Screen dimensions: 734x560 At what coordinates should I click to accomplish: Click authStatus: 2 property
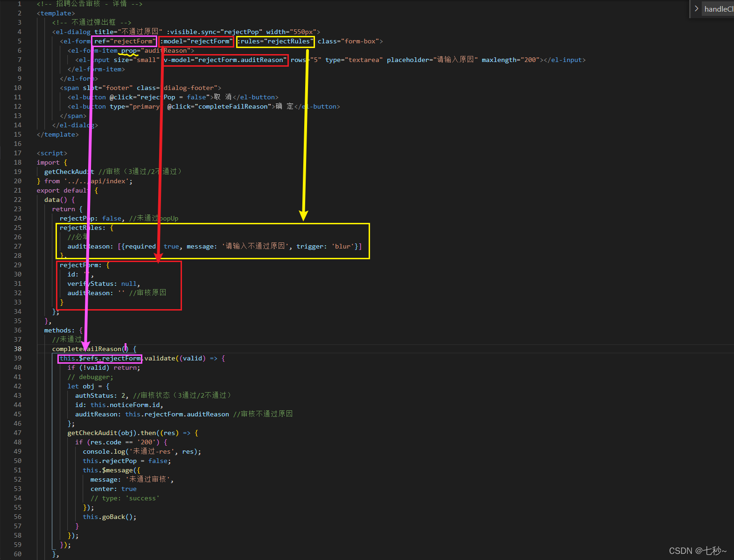coord(100,395)
